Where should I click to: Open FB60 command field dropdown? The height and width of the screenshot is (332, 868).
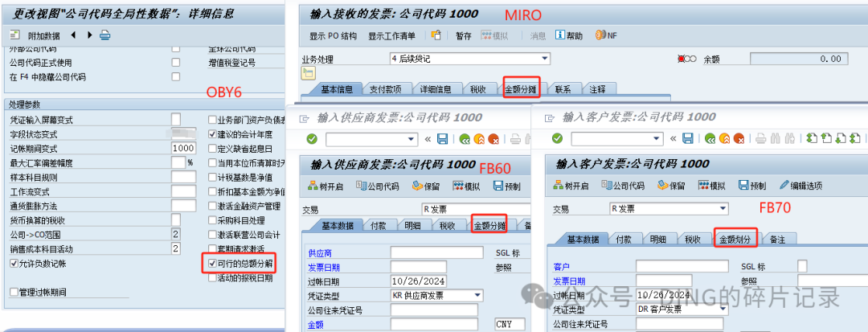[411, 139]
